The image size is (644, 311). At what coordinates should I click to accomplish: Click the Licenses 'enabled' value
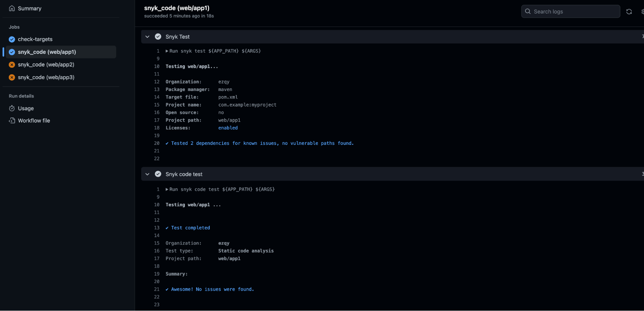pos(228,128)
